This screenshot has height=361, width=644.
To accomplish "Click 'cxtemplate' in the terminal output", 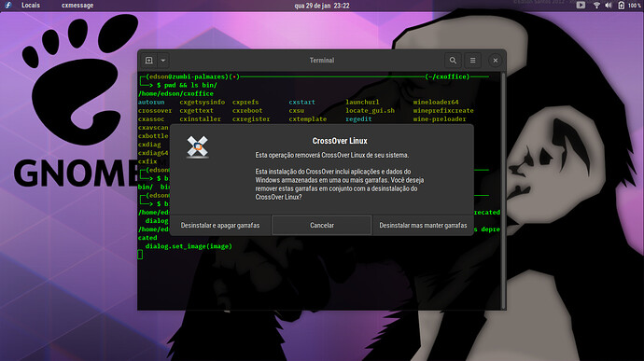I will [308, 119].
